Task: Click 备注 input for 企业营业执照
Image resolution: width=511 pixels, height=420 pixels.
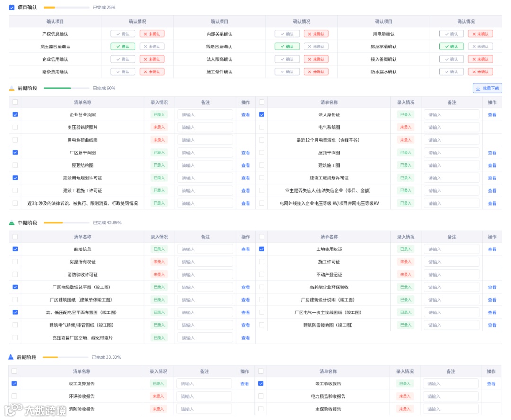Action: [x=205, y=115]
